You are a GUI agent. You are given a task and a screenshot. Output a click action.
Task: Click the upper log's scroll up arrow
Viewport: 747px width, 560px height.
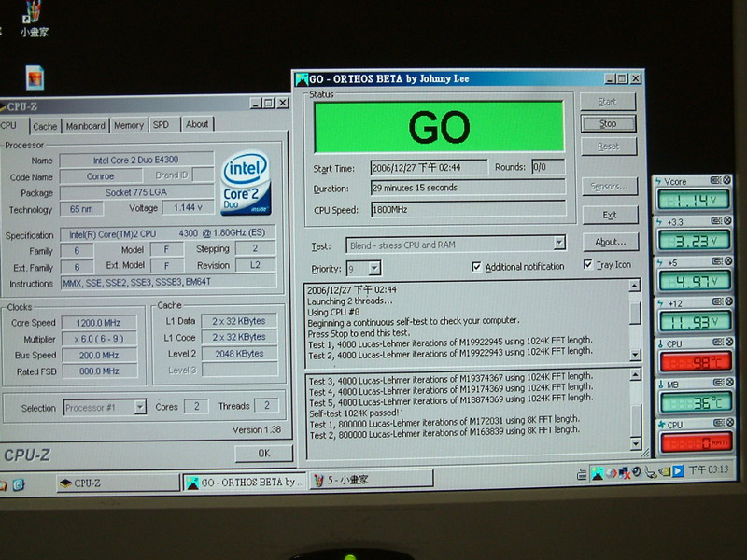(634, 286)
